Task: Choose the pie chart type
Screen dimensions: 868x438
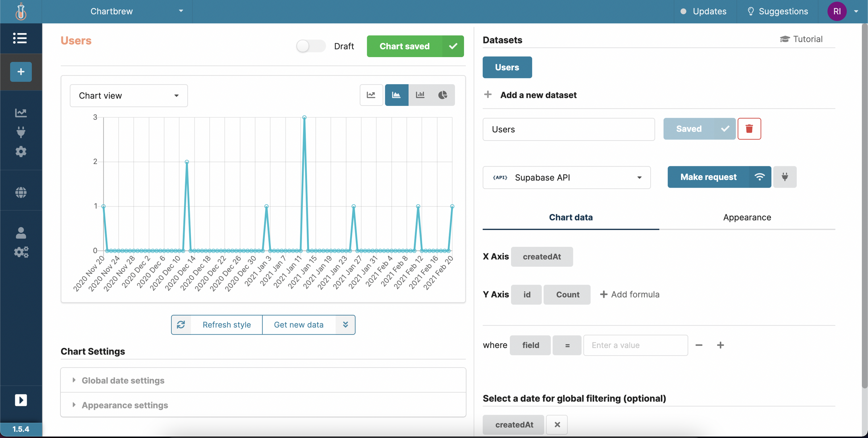Action: coord(443,95)
